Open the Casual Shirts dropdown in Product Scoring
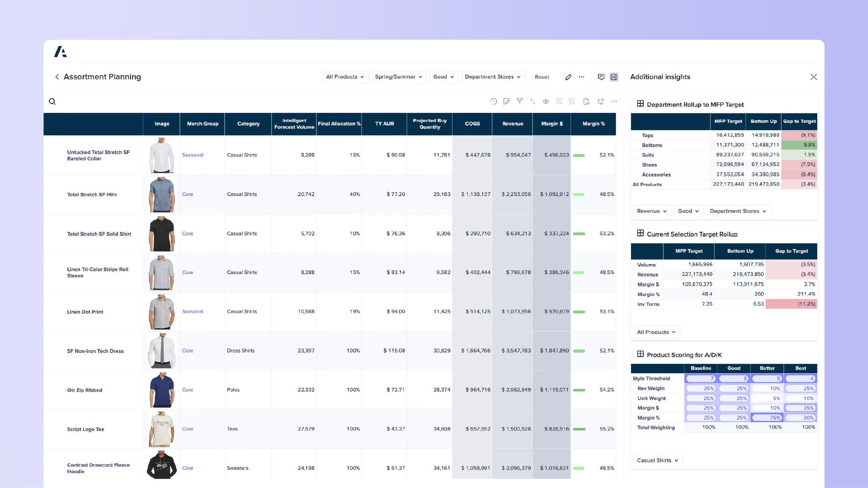This screenshot has height=488, width=868. tap(657, 460)
